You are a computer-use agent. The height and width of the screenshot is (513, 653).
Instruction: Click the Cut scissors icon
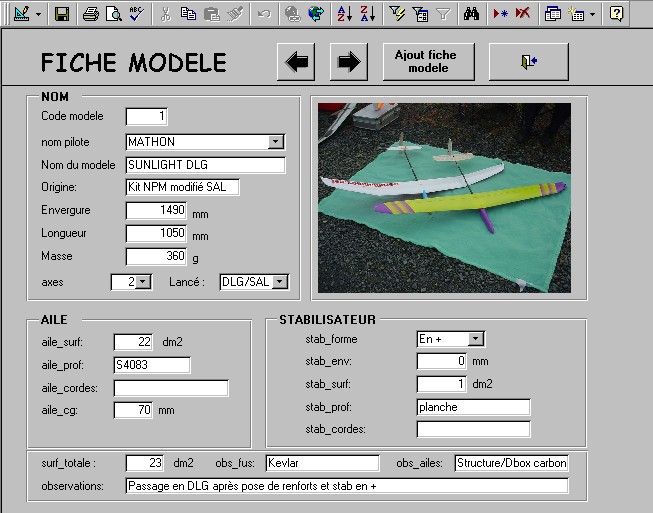165,14
